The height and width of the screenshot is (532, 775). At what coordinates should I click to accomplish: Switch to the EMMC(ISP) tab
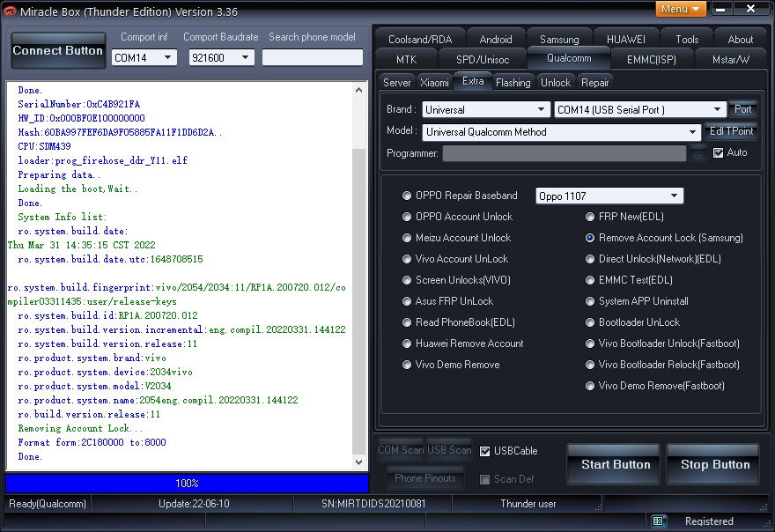tap(652, 59)
